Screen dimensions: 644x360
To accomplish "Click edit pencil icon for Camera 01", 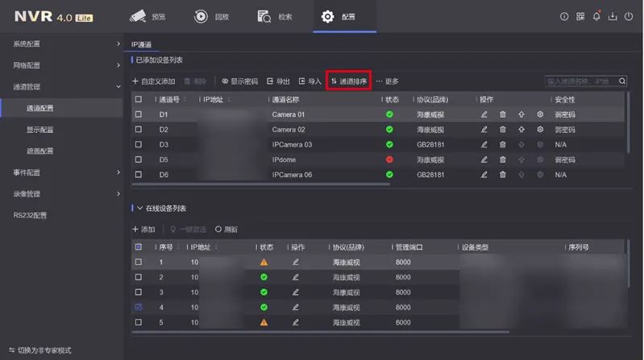I will point(484,114).
